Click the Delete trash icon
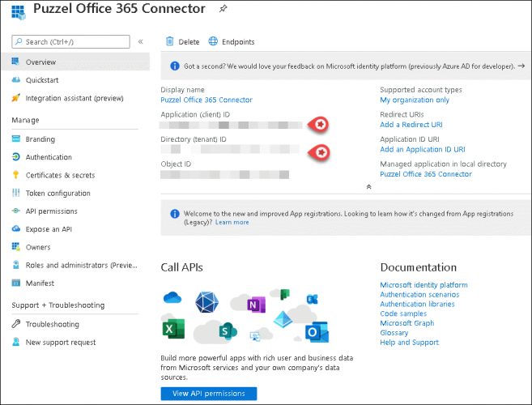This screenshot has width=532, height=405. 169,41
